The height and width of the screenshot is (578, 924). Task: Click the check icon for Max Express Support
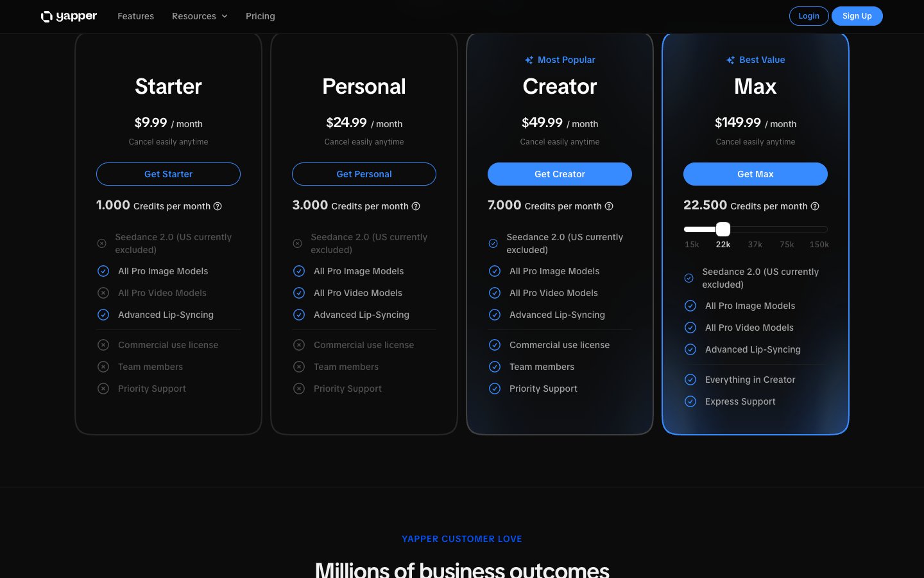point(690,401)
